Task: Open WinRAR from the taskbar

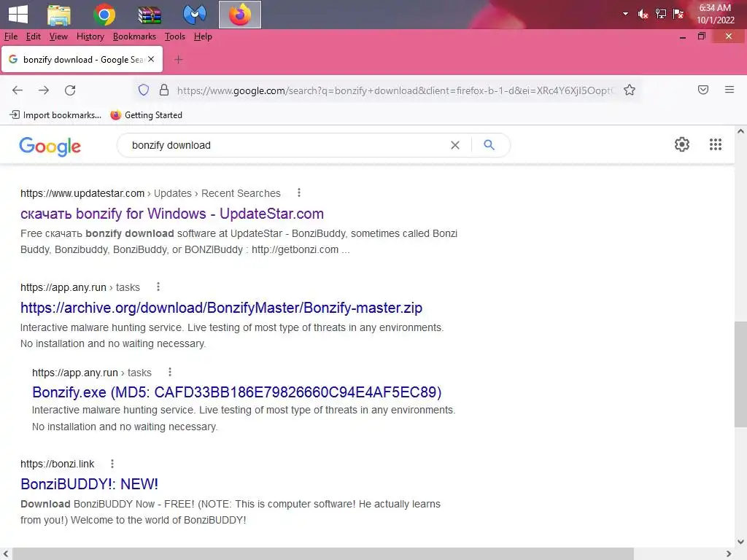Action: pos(150,15)
